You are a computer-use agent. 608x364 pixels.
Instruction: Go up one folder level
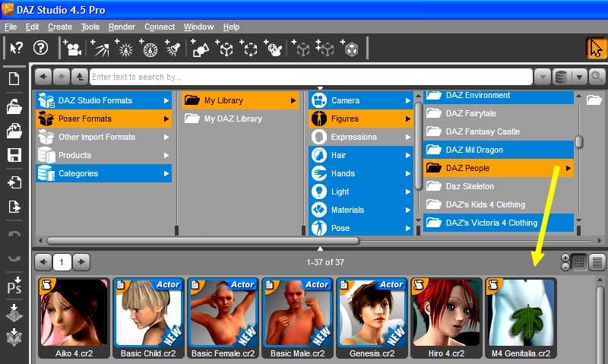click(x=80, y=77)
